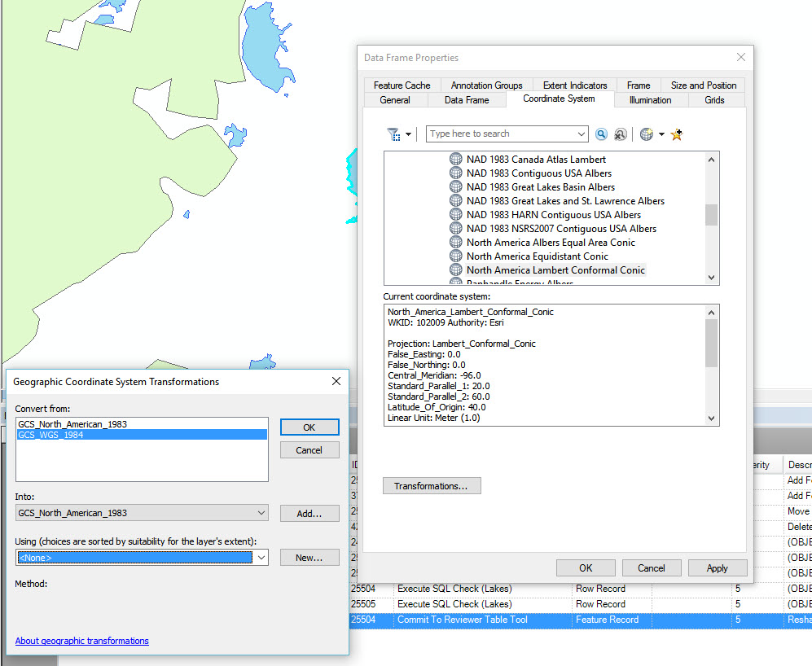Close the Data Frame Properties dialog
Image resolution: width=812 pixels, height=666 pixels.
click(741, 57)
